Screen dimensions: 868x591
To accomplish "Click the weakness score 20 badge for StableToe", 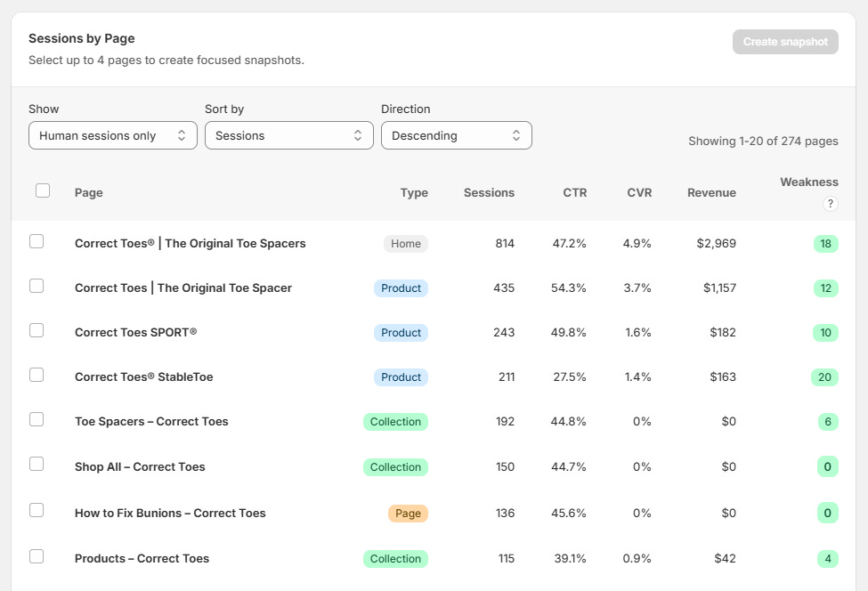I will [824, 376].
